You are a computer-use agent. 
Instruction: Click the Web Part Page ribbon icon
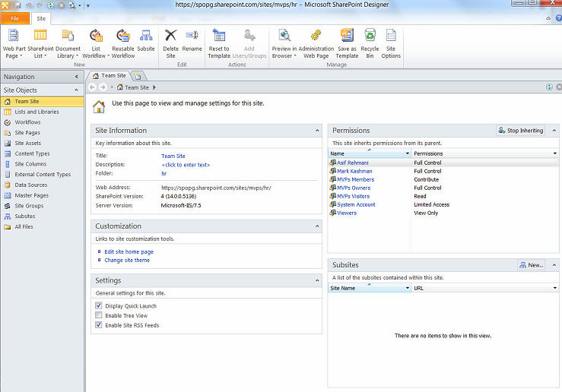(x=13, y=36)
